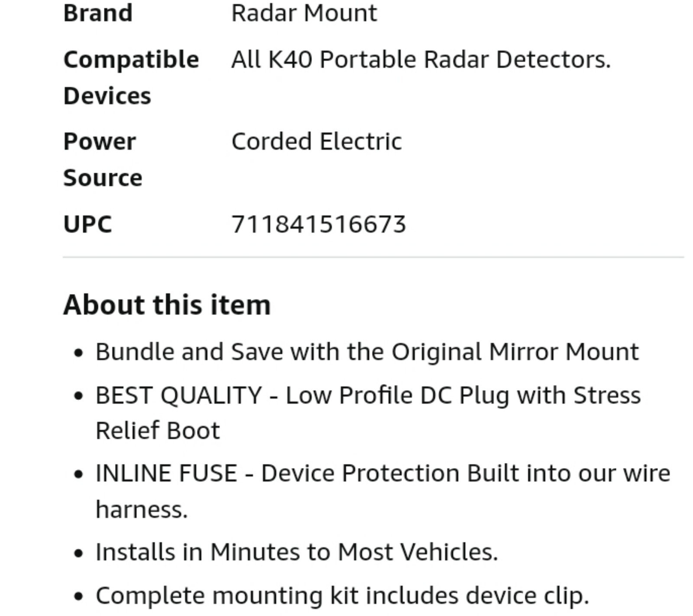Click the BEST QUALITY bullet line

click(x=368, y=396)
